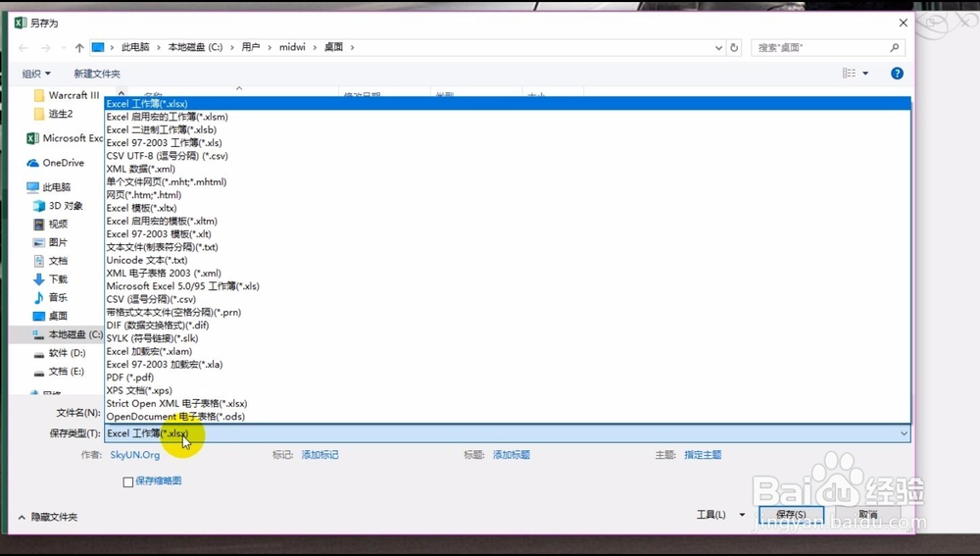Expand the address bar history dropdown
Screen dimensions: 980x556
point(718,47)
